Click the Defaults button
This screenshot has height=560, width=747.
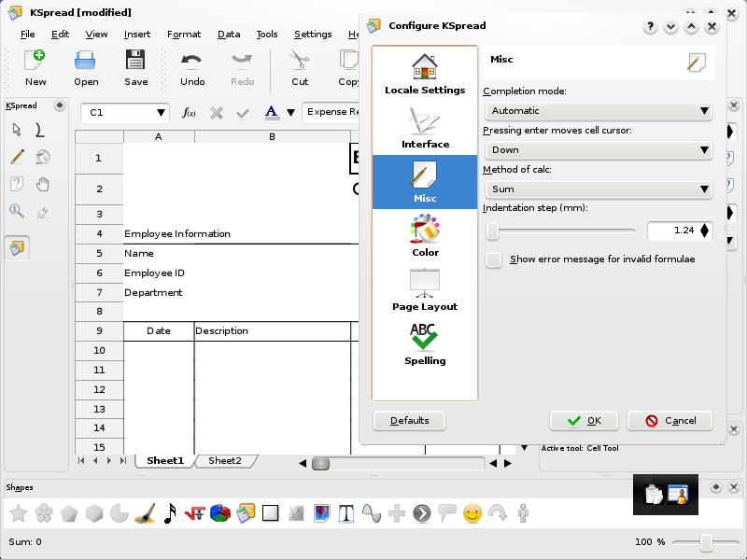[x=409, y=421]
